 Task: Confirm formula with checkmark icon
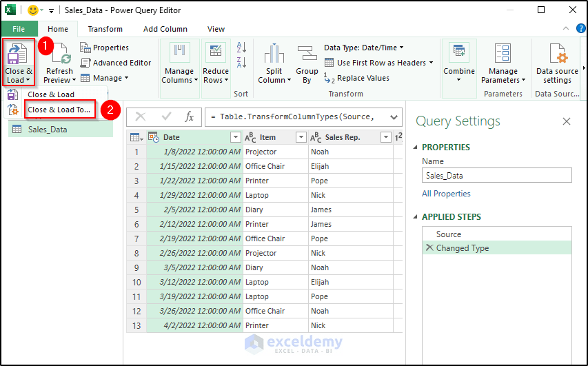click(x=166, y=117)
